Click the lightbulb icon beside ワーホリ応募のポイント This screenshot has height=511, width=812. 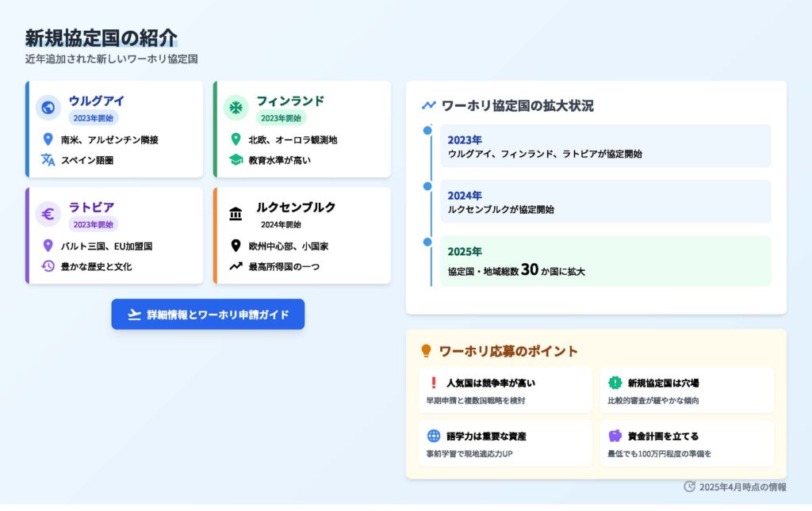(426, 351)
